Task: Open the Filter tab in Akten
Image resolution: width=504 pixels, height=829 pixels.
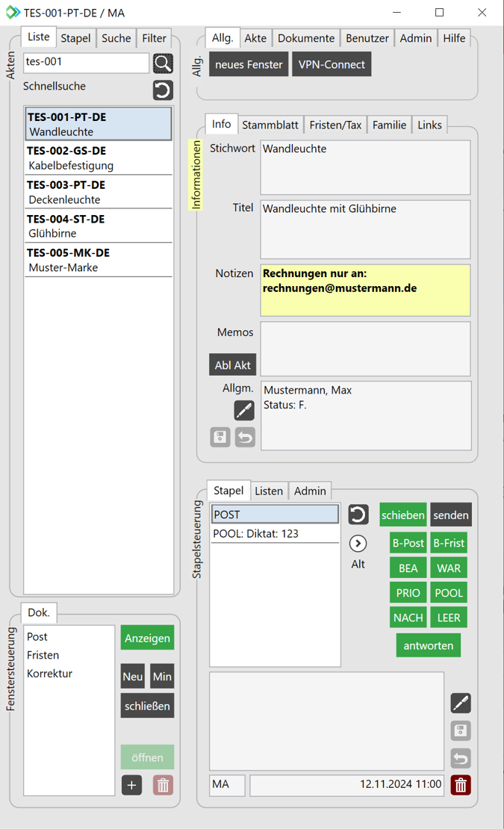Action: point(155,38)
